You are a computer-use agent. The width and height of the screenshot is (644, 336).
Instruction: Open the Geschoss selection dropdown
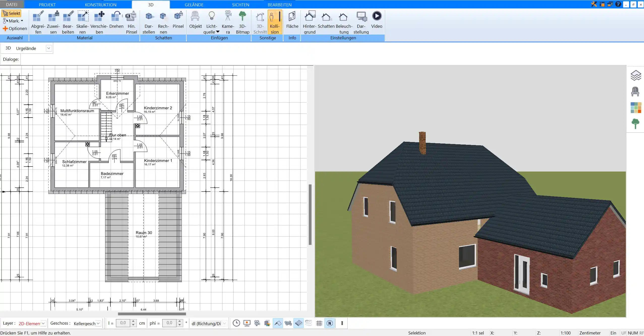[x=98, y=323]
